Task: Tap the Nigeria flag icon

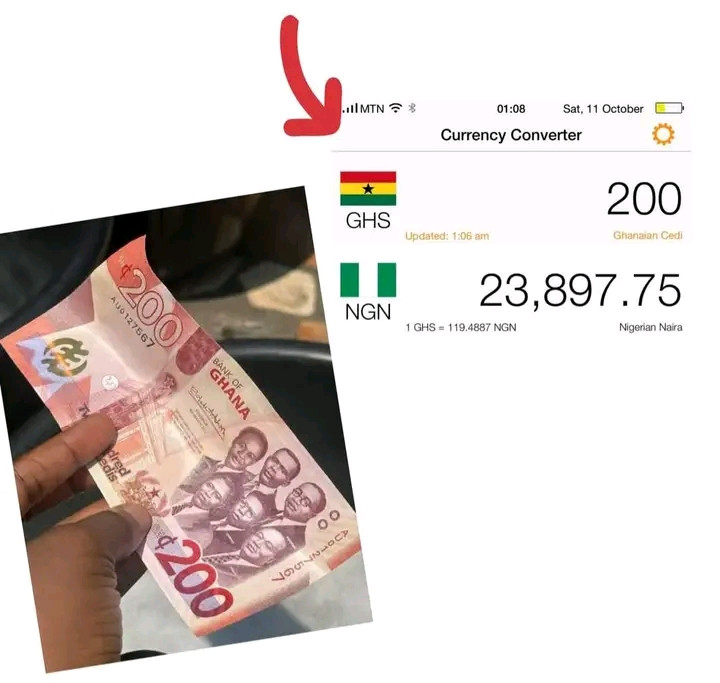Action: coord(368,280)
